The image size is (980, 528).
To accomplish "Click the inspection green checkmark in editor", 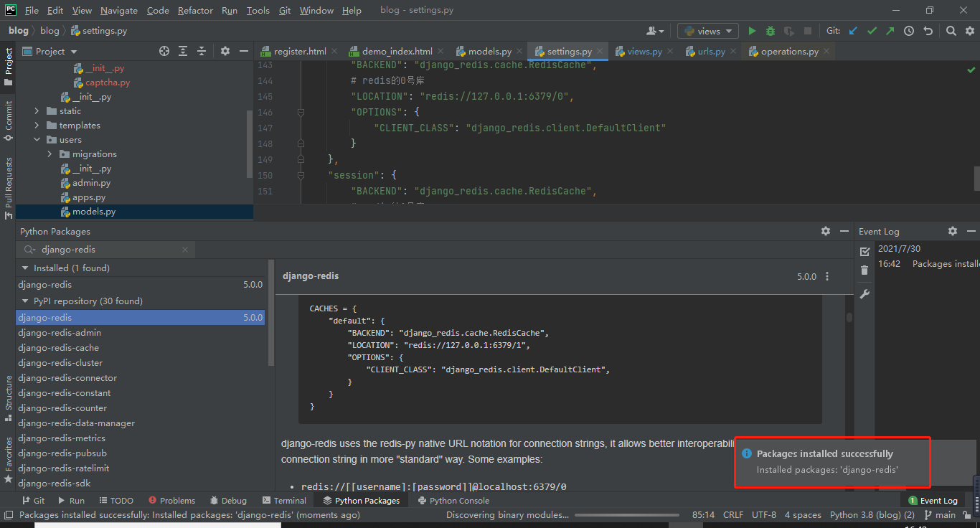I will [x=971, y=70].
